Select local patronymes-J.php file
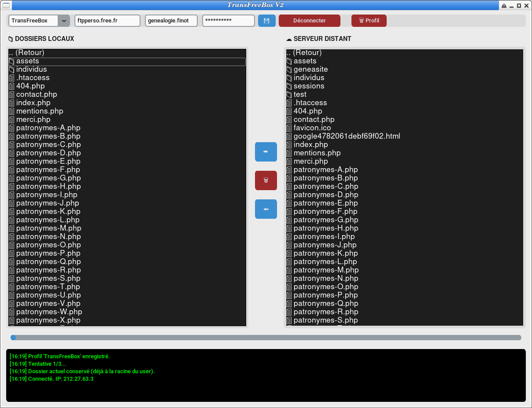 pyautogui.click(x=127, y=203)
